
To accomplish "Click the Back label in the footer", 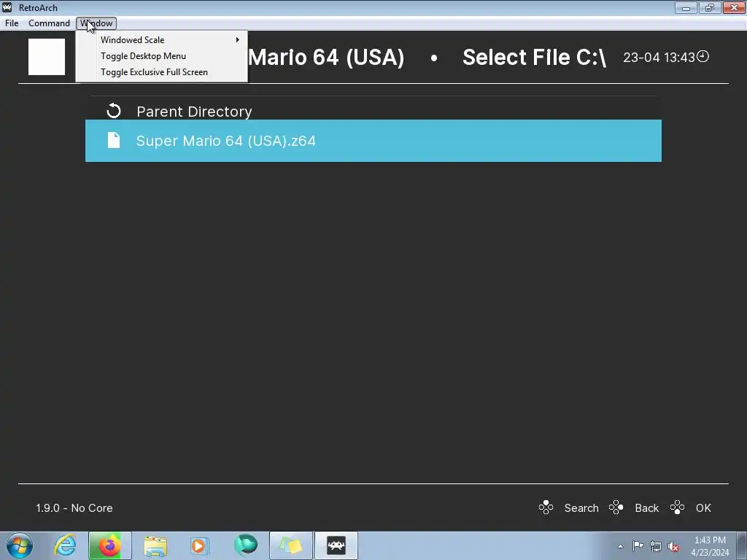I will (646, 508).
